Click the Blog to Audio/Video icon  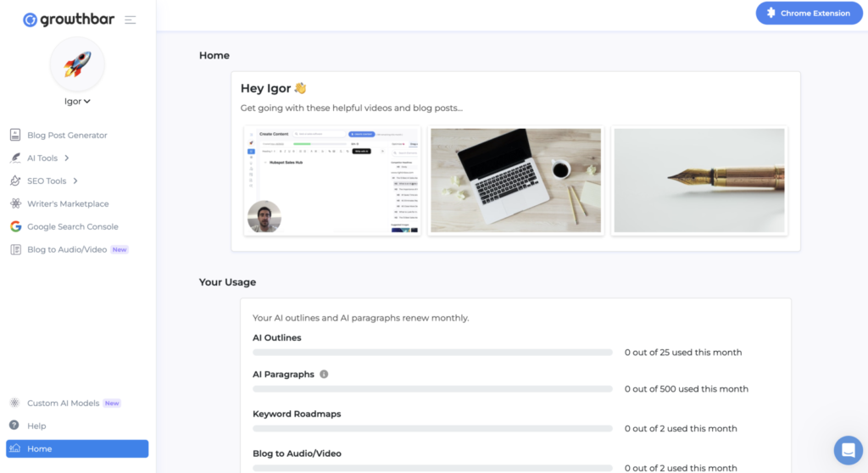click(15, 249)
